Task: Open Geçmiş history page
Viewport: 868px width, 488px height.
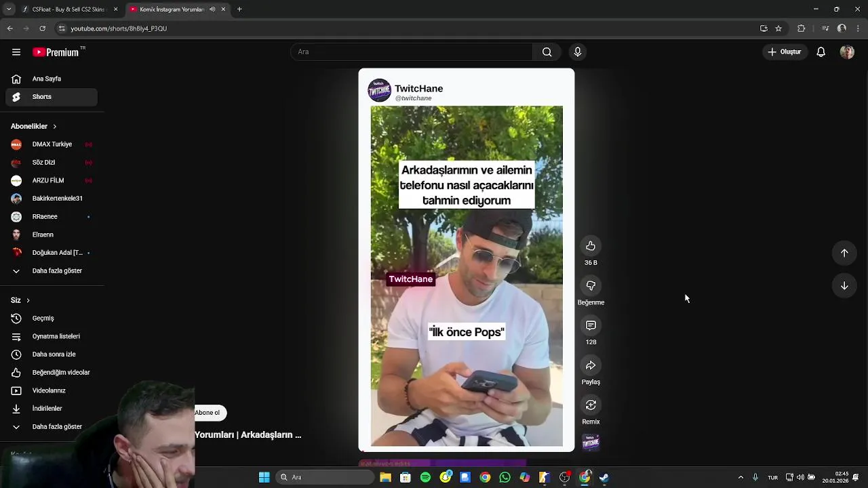Action: click(52, 318)
